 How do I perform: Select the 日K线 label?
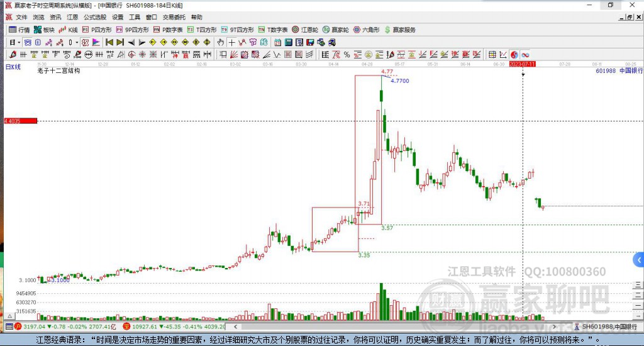(x=13, y=67)
